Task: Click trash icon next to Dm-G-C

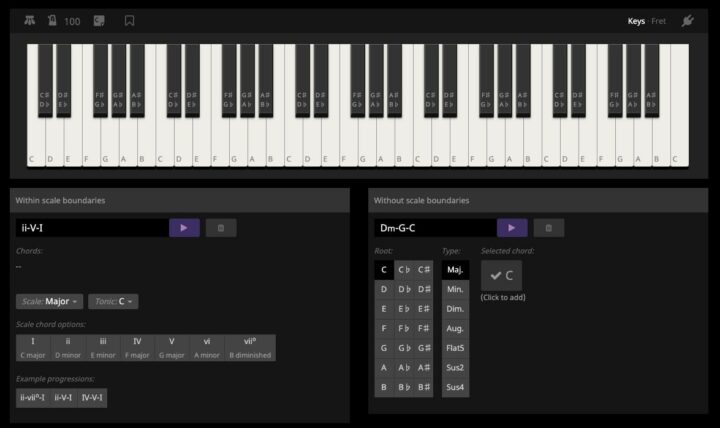Action: tap(549, 228)
